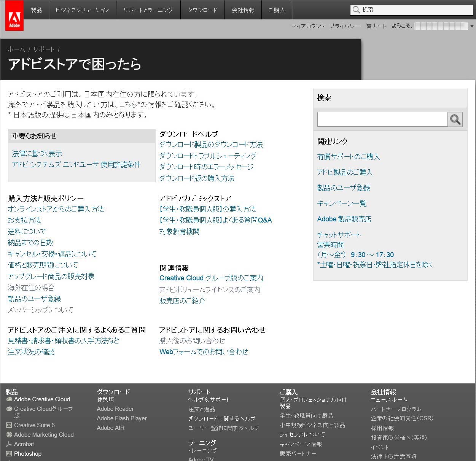Open the お支払方法 link
The image size is (476, 461).
coord(24,220)
